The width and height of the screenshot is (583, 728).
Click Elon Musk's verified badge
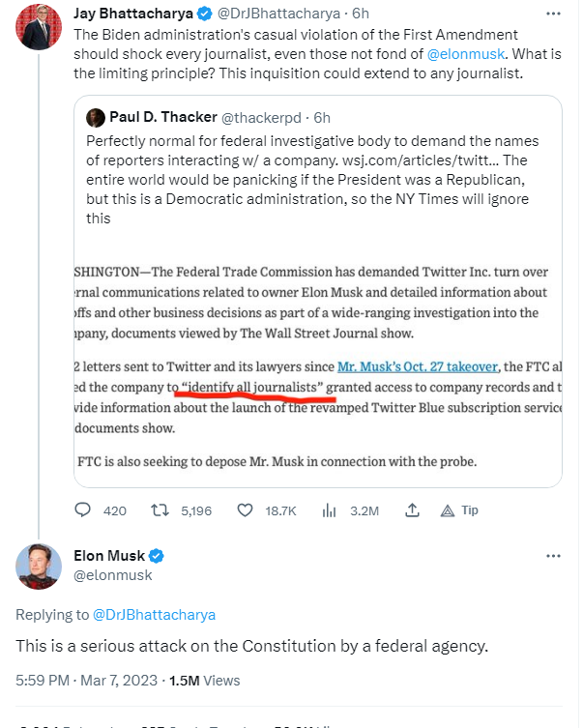(156, 556)
